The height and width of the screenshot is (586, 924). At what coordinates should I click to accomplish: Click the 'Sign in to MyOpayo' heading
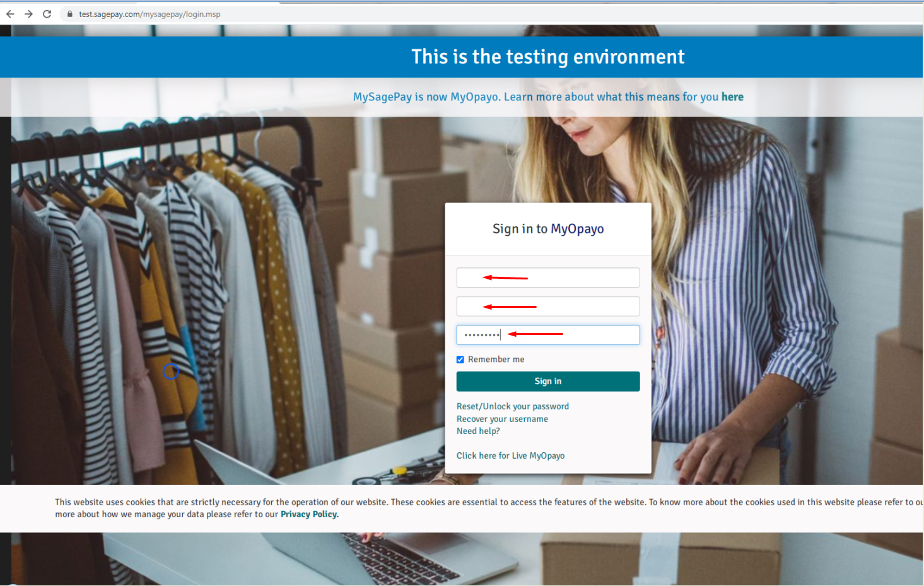548,228
